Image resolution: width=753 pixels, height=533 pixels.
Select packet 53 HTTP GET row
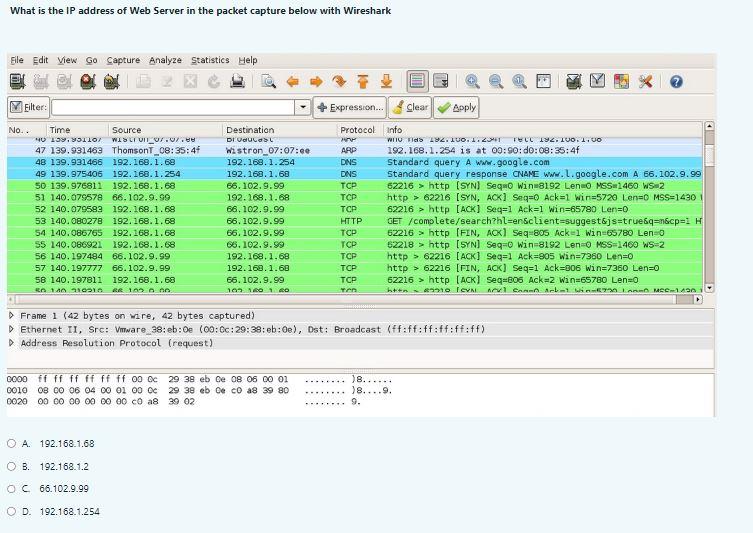(354, 221)
